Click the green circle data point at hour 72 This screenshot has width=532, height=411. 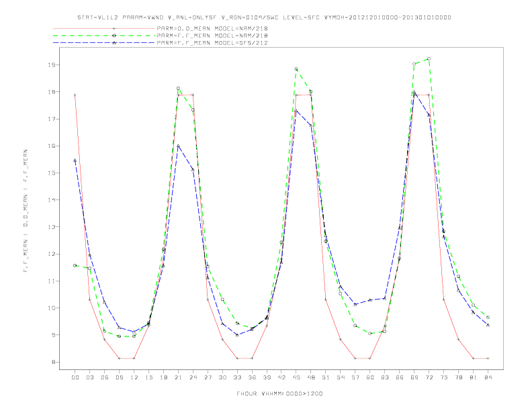pos(429,58)
